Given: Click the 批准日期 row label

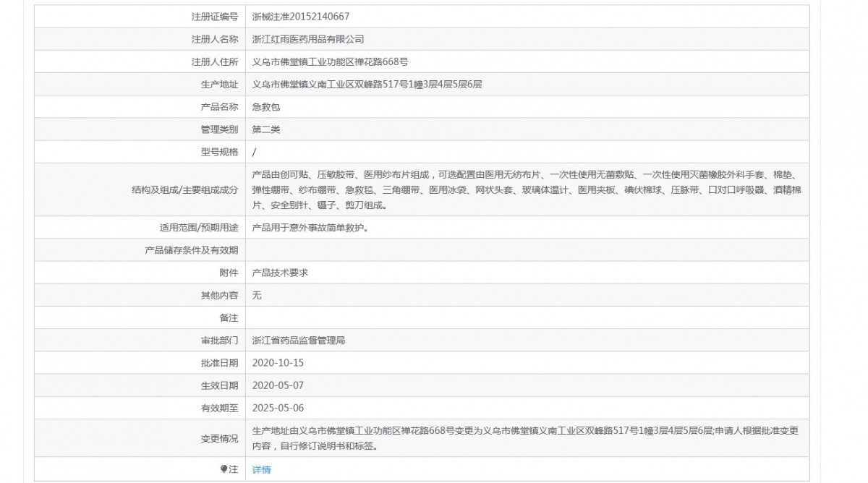Looking at the screenshot, I should [x=219, y=362].
